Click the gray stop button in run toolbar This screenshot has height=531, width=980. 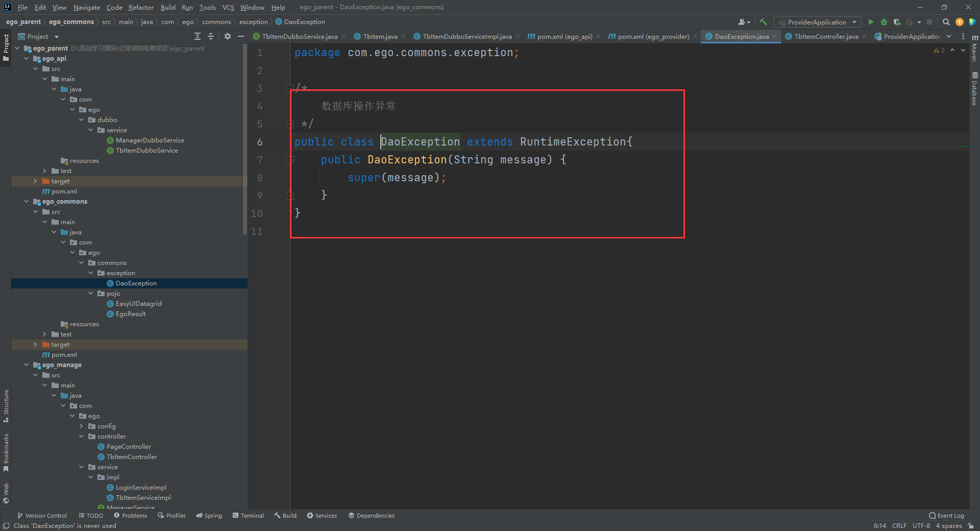pos(929,22)
